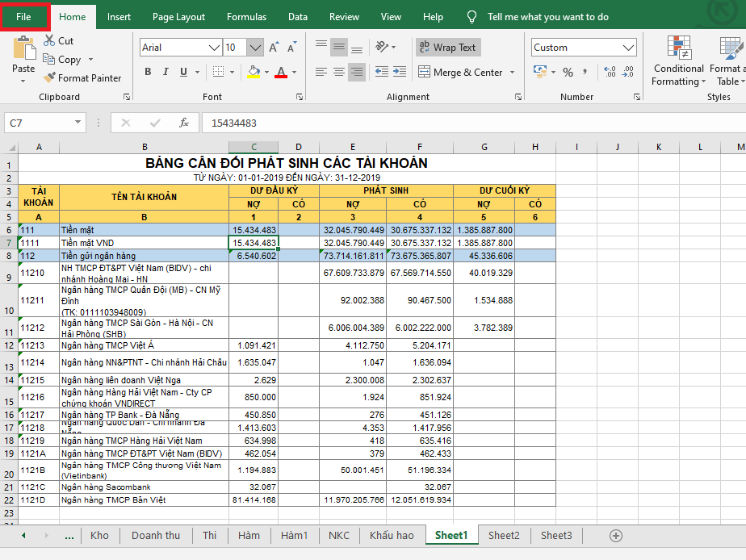Switch to the Khấu hao sheet tab
The height and width of the screenshot is (560, 746).
392,535
